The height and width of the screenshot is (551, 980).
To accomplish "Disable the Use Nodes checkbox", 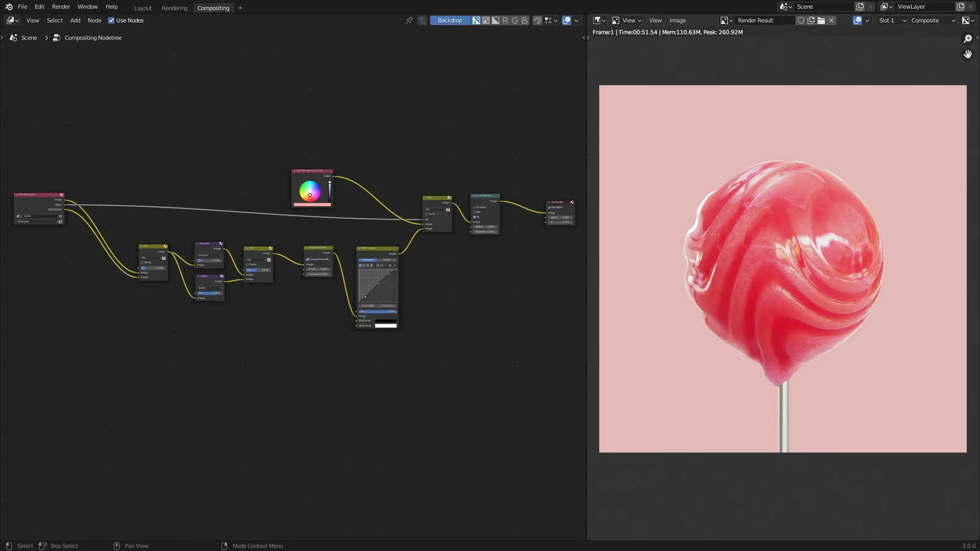I will click(111, 20).
